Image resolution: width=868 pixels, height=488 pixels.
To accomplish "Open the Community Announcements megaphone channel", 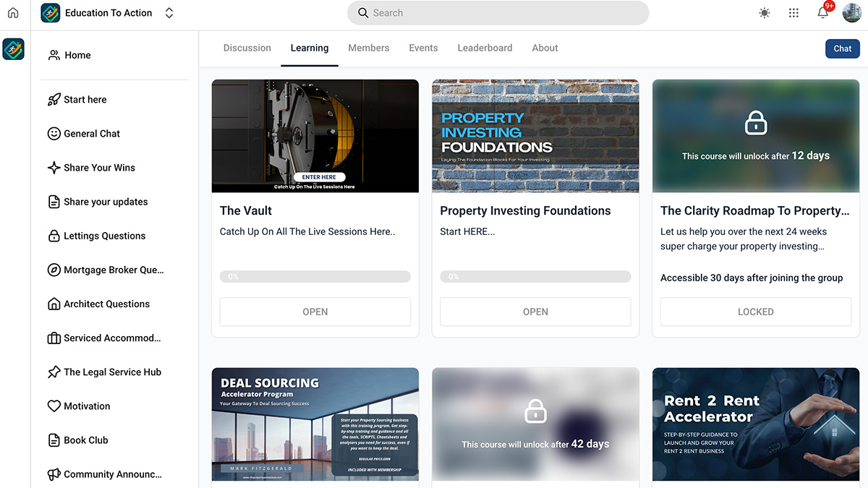I will pyautogui.click(x=111, y=474).
